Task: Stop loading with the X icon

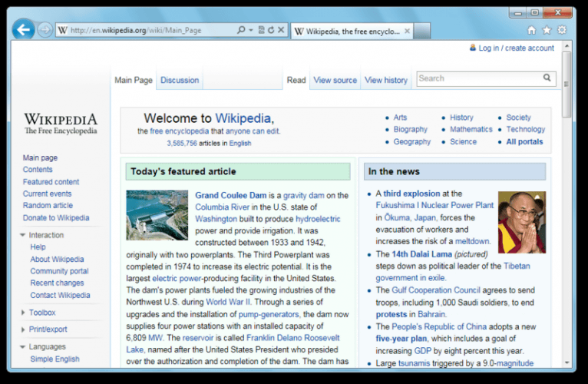Action: click(x=281, y=30)
